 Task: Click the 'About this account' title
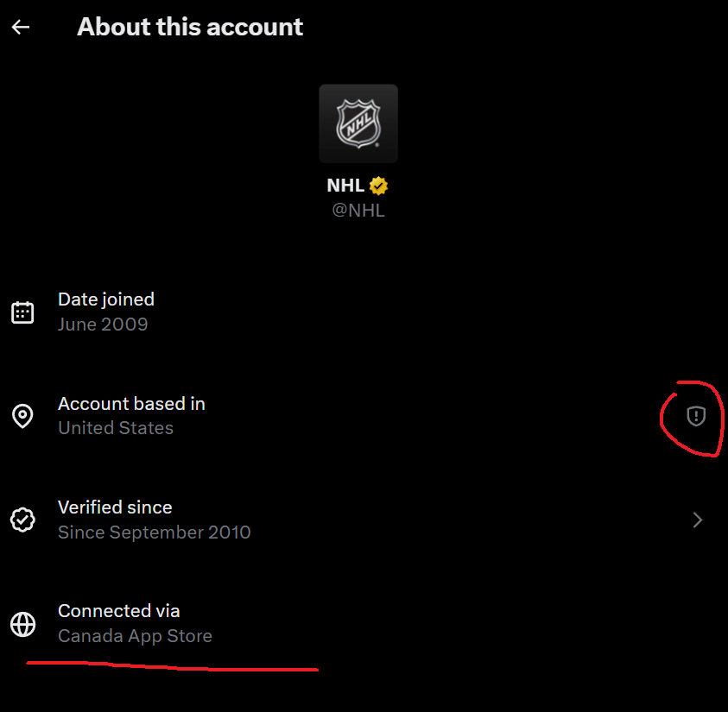pos(190,27)
